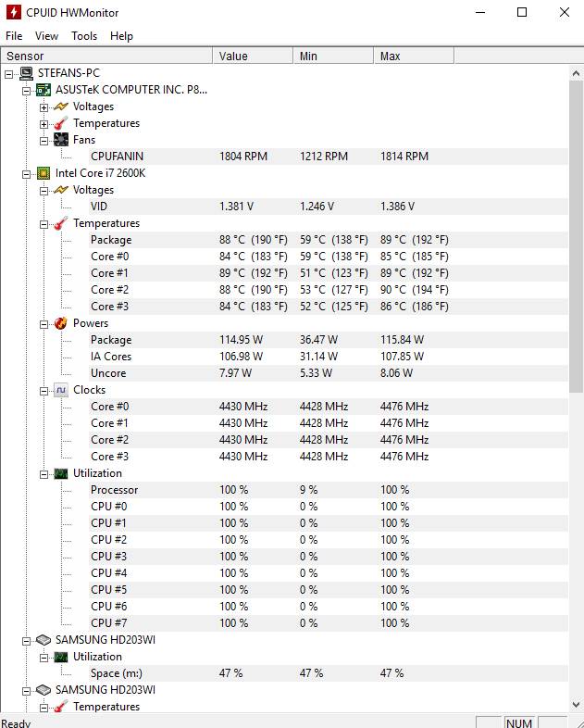Click the HWMonitor lightning bolt title icon
Screen dimensions: 584x728
point(12,12)
